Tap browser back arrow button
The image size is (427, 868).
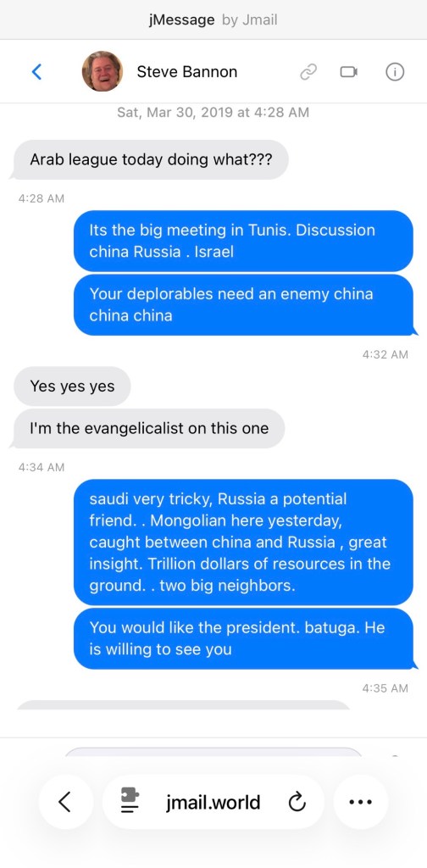pyautogui.click(x=65, y=802)
